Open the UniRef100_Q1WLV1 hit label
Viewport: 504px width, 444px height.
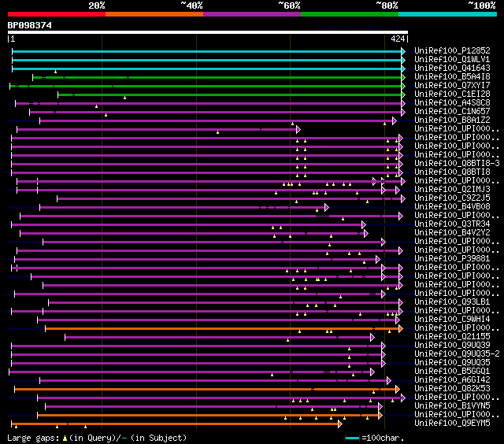[x=452, y=59]
